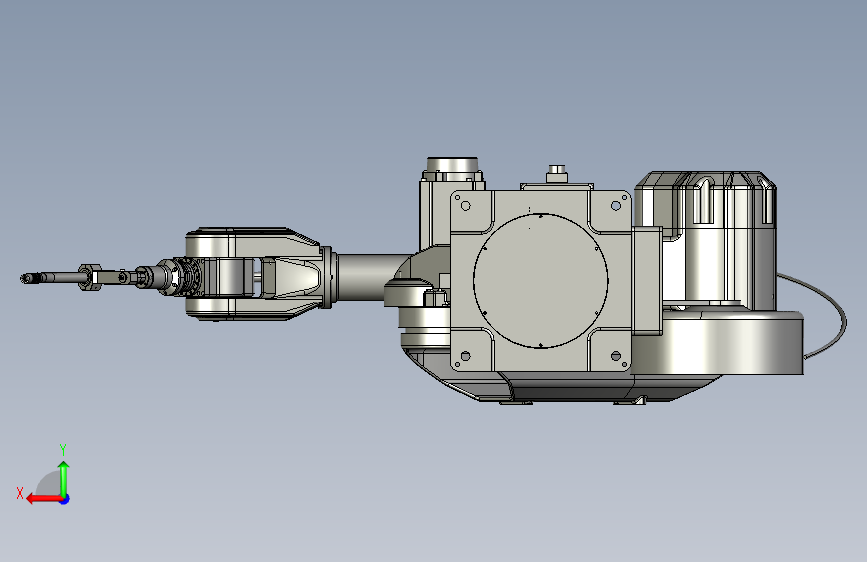This screenshot has width=867, height=562.
Task: Select the top-right bolt hole of the square base plate
Action: [616, 206]
